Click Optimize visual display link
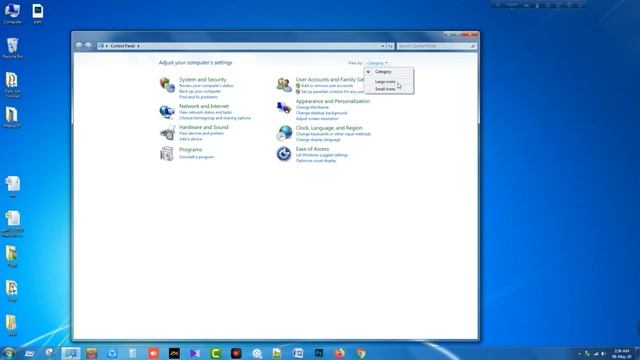Screen dimensions: 640x360 [x=316, y=161]
